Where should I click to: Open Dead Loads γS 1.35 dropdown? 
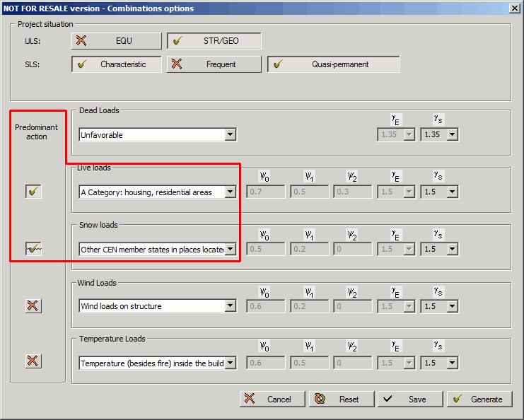[439, 134]
